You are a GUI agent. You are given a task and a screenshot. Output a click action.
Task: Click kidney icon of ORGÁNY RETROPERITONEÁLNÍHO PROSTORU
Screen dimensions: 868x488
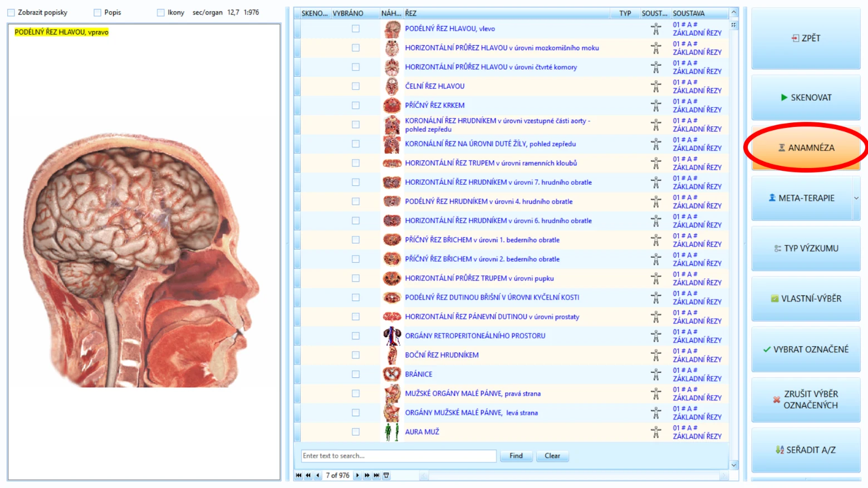pyautogui.click(x=392, y=336)
